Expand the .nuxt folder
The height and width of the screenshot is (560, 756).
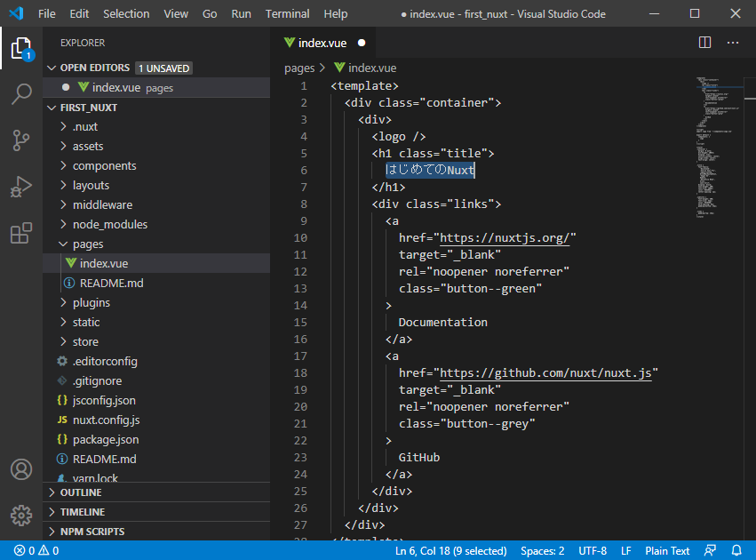click(x=157, y=127)
